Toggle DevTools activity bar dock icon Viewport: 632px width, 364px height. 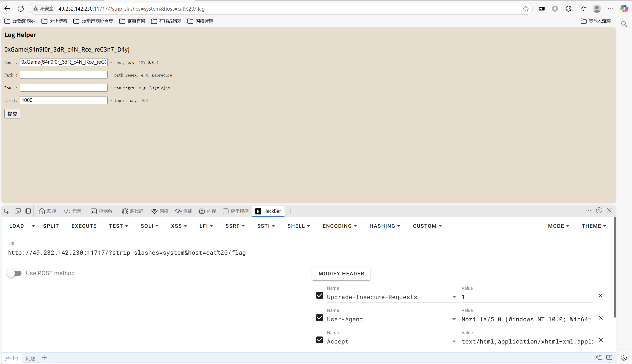(28, 211)
